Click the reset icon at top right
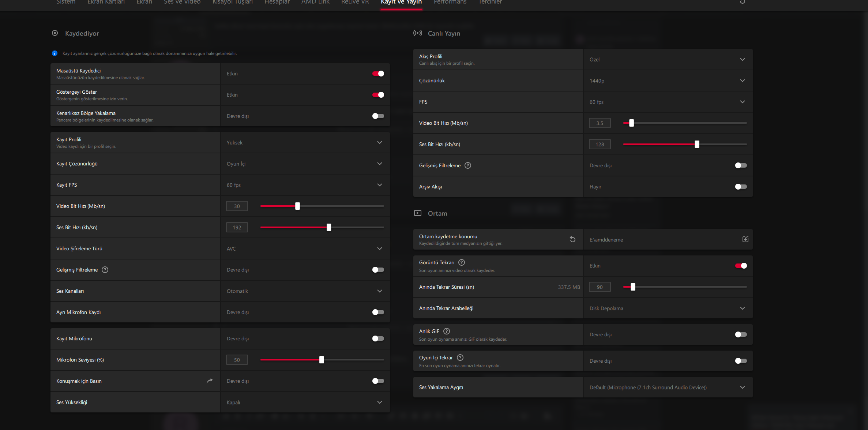868x430 pixels. (x=742, y=2)
